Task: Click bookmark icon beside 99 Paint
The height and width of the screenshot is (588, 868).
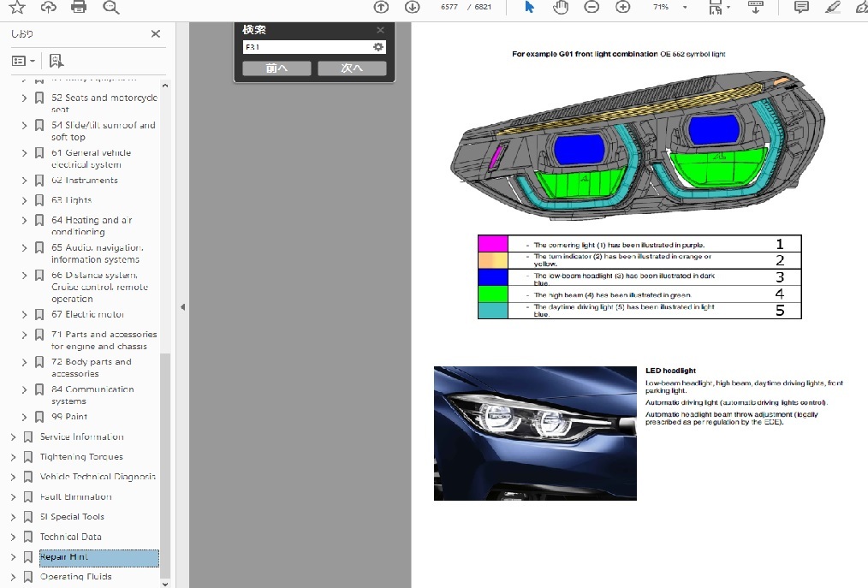Action: 39,417
